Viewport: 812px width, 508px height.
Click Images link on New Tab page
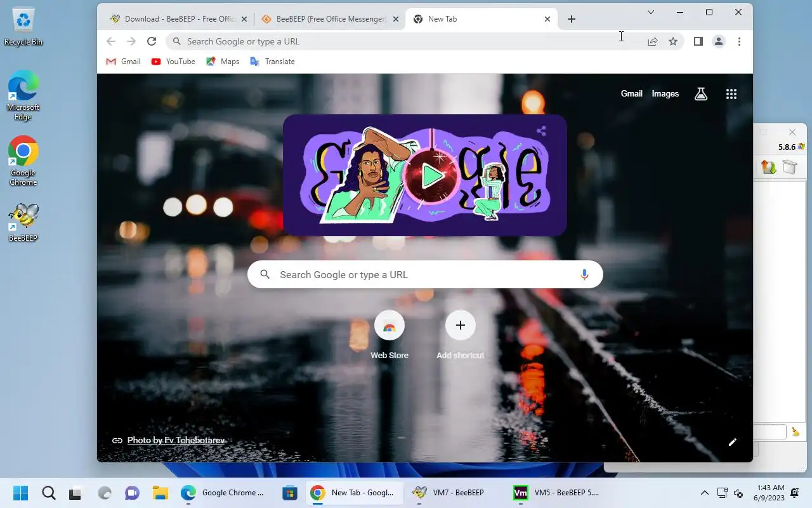665,93
